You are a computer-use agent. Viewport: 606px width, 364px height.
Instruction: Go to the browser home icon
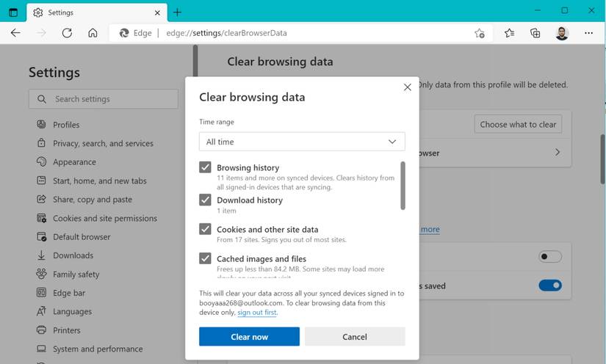click(x=93, y=33)
